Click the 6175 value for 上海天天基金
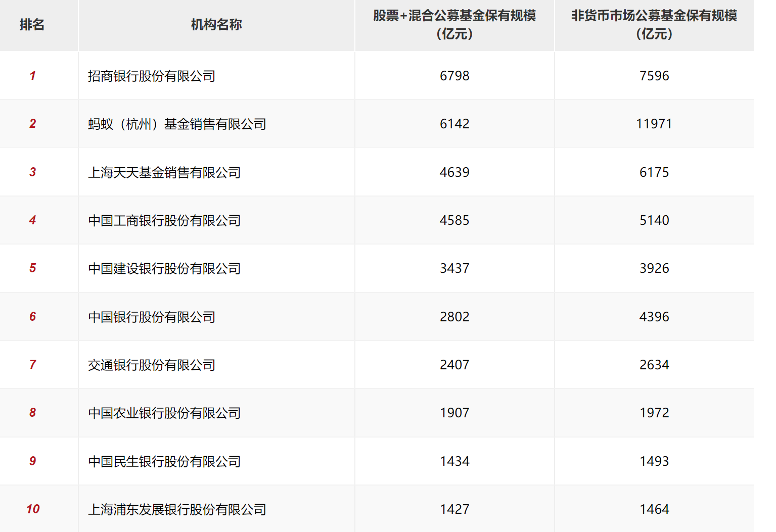 pyautogui.click(x=654, y=172)
